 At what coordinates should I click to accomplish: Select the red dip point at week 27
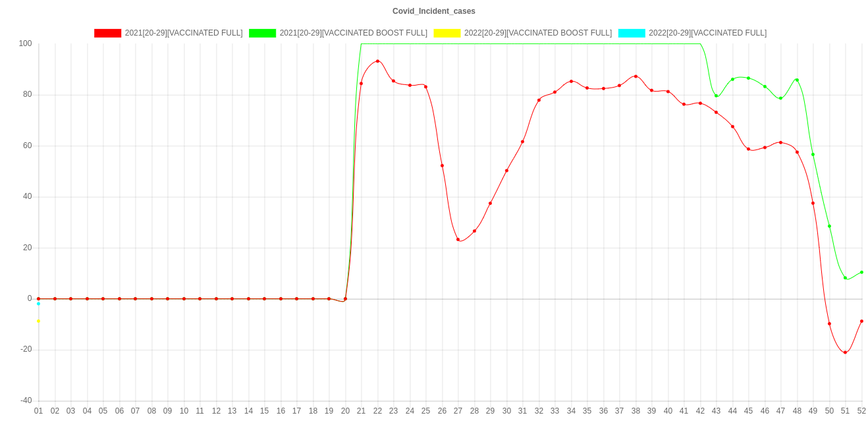click(458, 239)
